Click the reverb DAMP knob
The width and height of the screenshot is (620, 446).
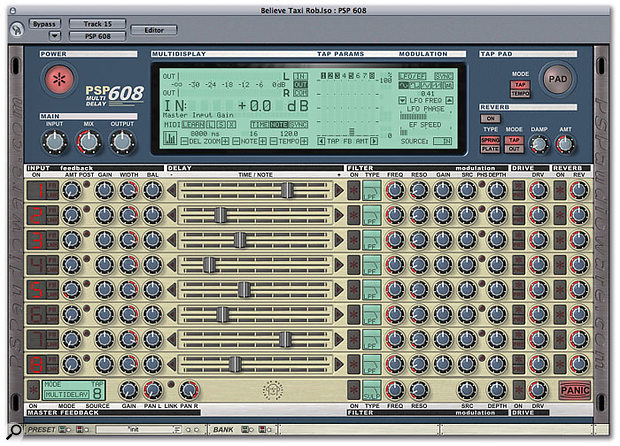tap(539, 145)
